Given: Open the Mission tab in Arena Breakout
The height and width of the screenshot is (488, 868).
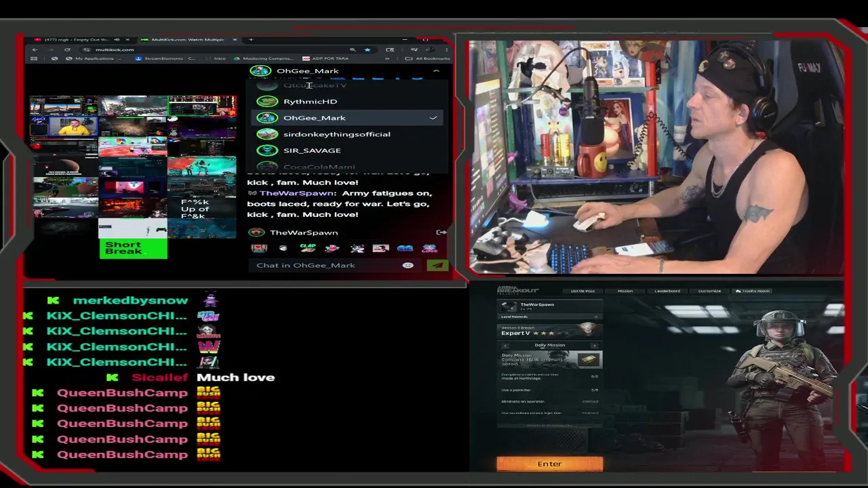Looking at the screenshot, I should coord(625,291).
